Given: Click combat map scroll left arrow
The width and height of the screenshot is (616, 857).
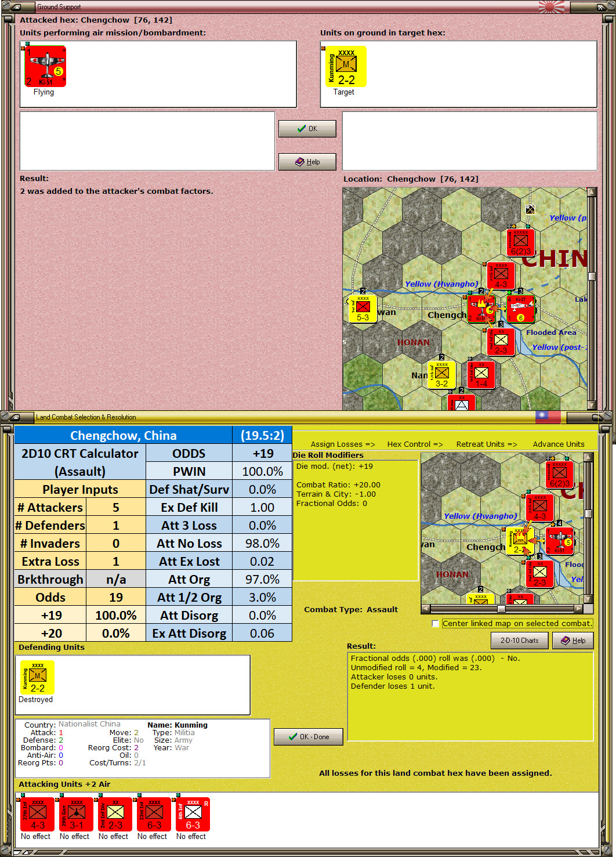Looking at the screenshot, I should (426, 609).
